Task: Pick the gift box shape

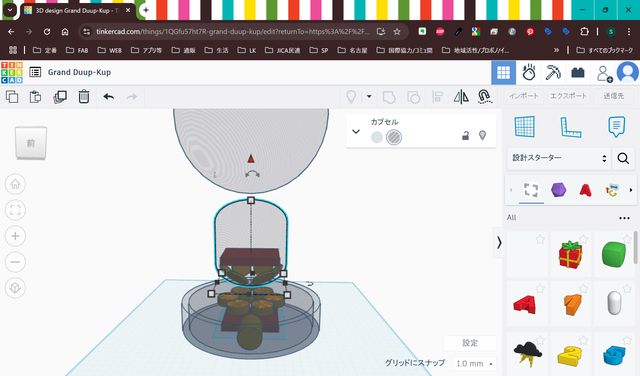Action: tap(570, 254)
